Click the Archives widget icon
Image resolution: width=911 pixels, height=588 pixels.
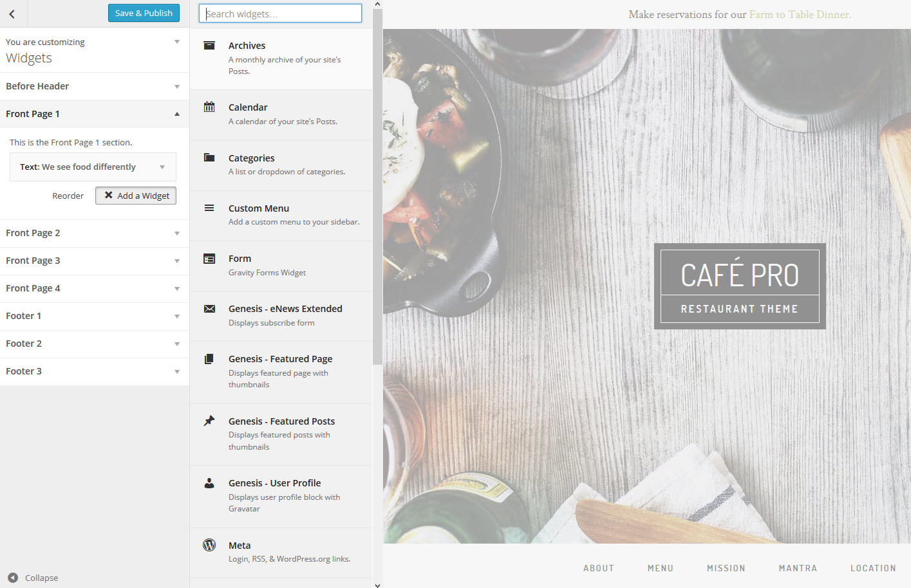209,46
